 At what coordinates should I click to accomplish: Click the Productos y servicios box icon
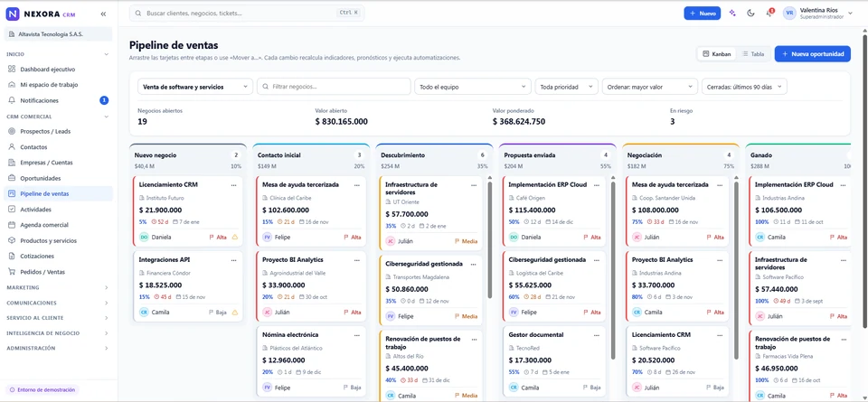[x=12, y=240]
